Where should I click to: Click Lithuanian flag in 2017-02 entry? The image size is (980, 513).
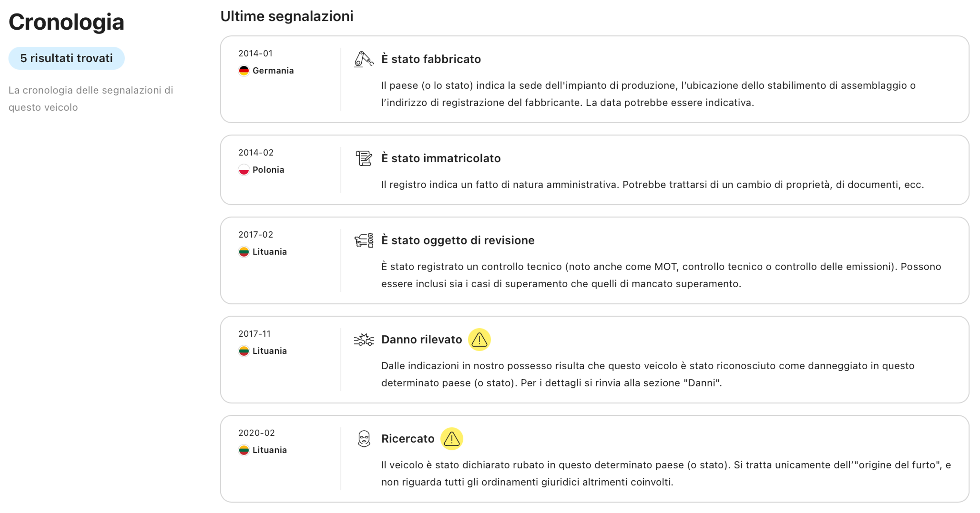pos(244,252)
